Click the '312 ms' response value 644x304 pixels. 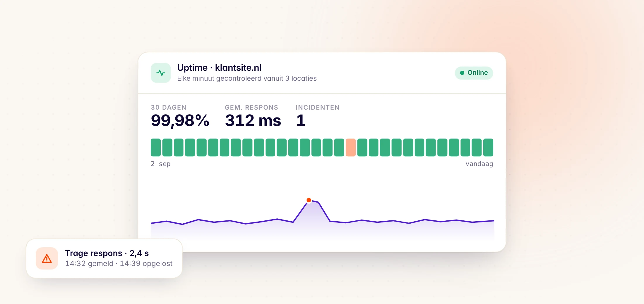pyautogui.click(x=253, y=121)
